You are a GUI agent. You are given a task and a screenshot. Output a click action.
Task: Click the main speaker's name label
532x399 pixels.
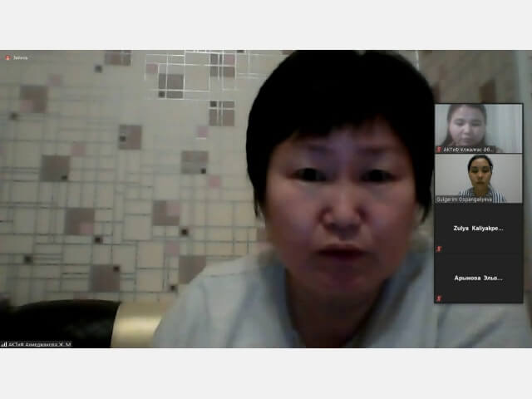[x=40, y=344]
